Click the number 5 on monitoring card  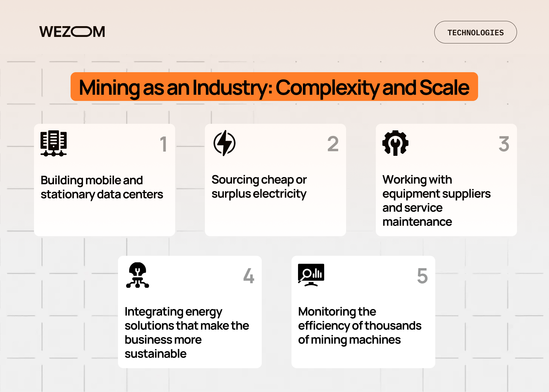pos(422,276)
